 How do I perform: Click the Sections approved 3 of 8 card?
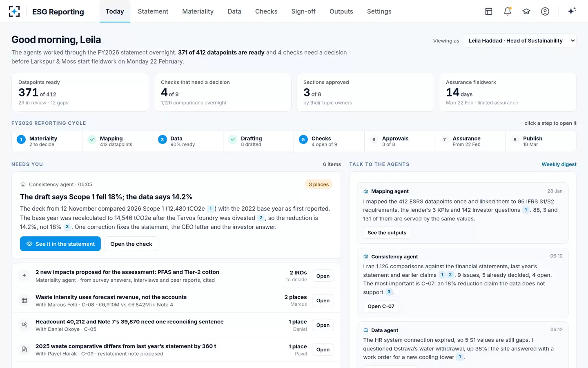(365, 92)
